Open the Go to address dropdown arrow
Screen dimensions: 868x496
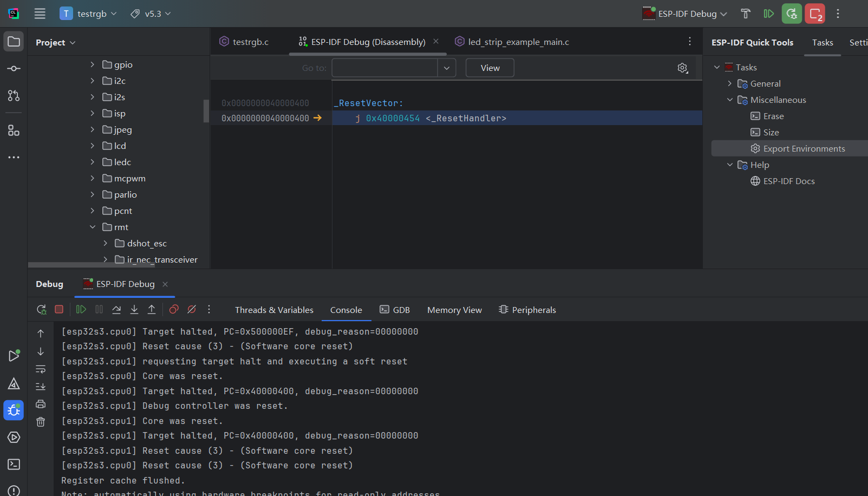[447, 68]
